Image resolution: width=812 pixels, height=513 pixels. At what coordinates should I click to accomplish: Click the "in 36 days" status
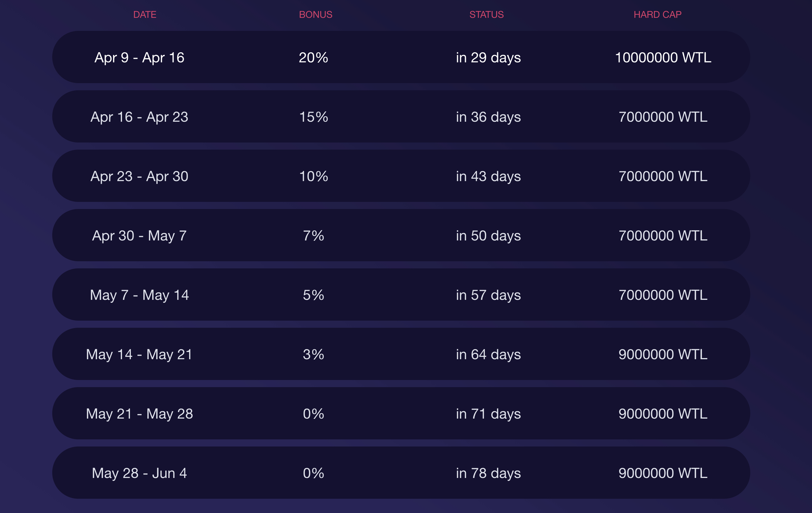coord(488,117)
